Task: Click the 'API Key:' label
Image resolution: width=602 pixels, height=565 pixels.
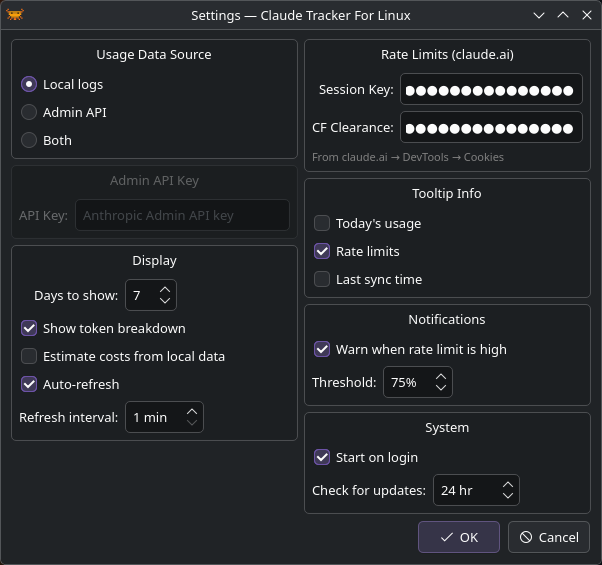Action: click(x=43, y=216)
